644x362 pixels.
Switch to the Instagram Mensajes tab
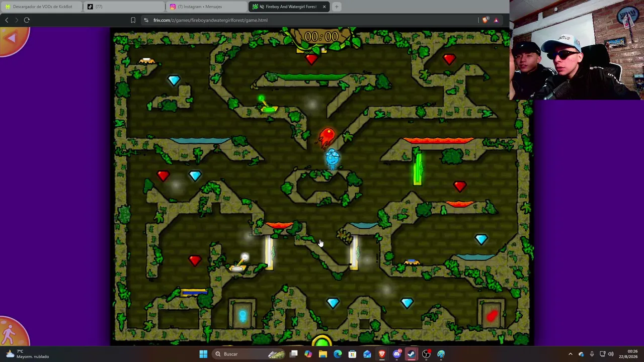tap(206, 7)
